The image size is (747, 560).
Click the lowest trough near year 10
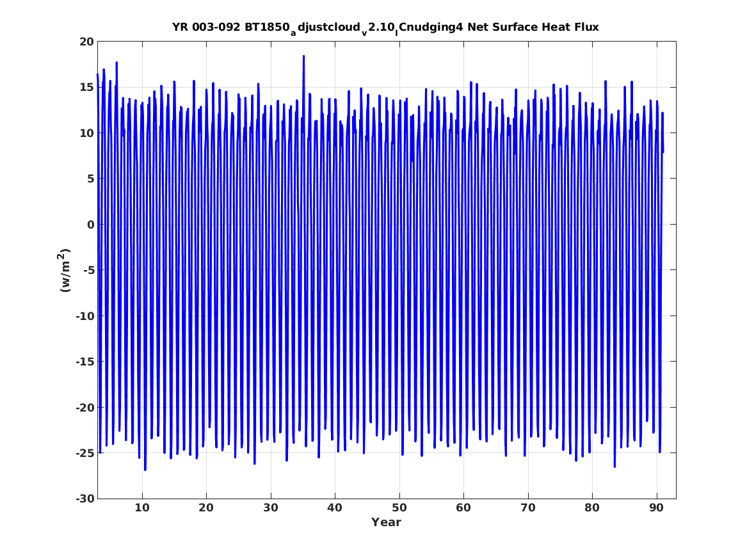145,470
